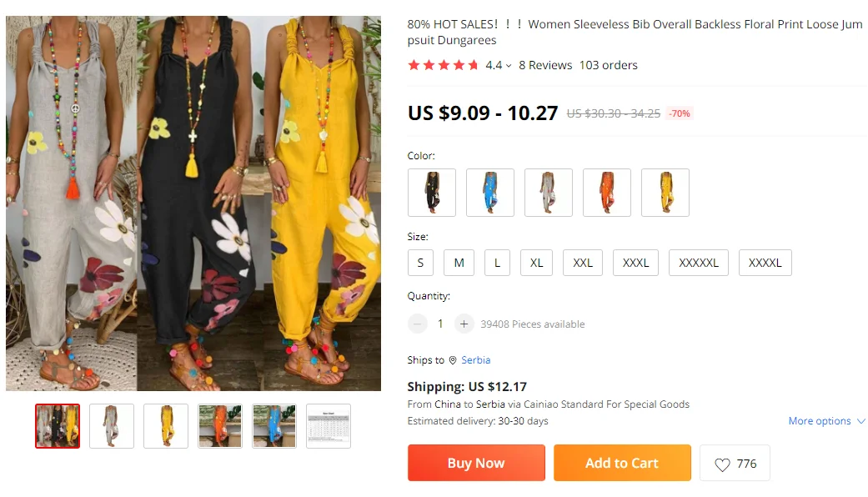
Task: Show the single gray jumpsuit thumbnail
Action: pyautogui.click(x=112, y=426)
